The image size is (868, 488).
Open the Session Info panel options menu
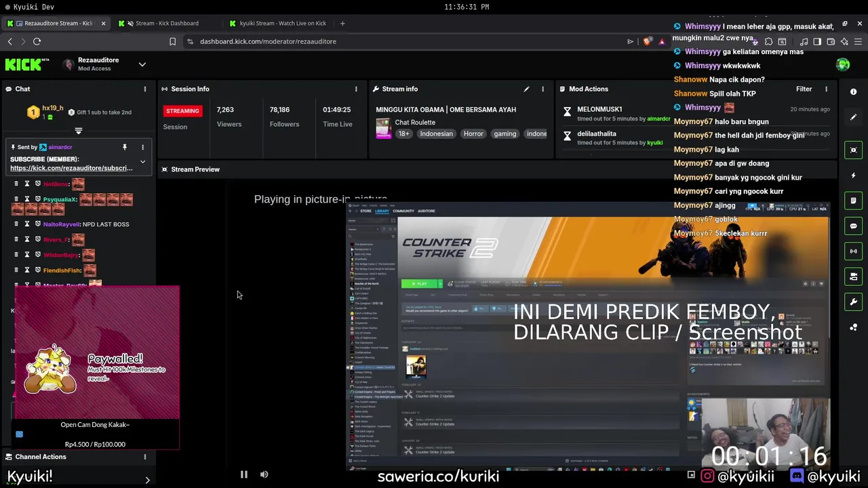pos(356,89)
